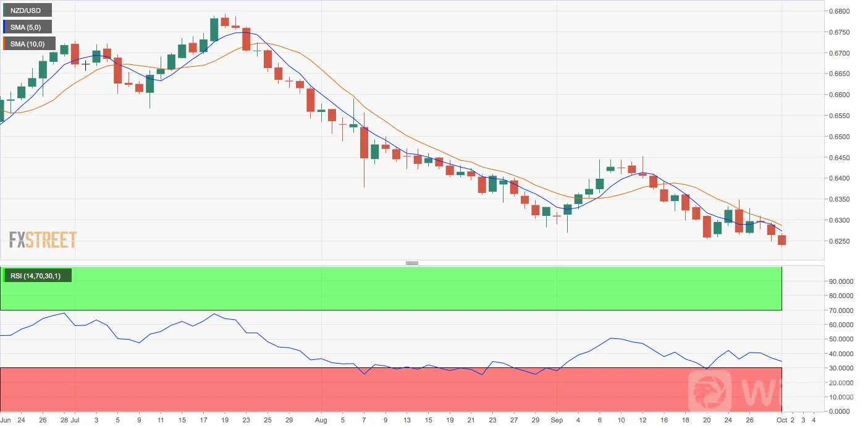The width and height of the screenshot is (868, 428).
Task: Click the Sep date label on time axis
Action: [557, 419]
